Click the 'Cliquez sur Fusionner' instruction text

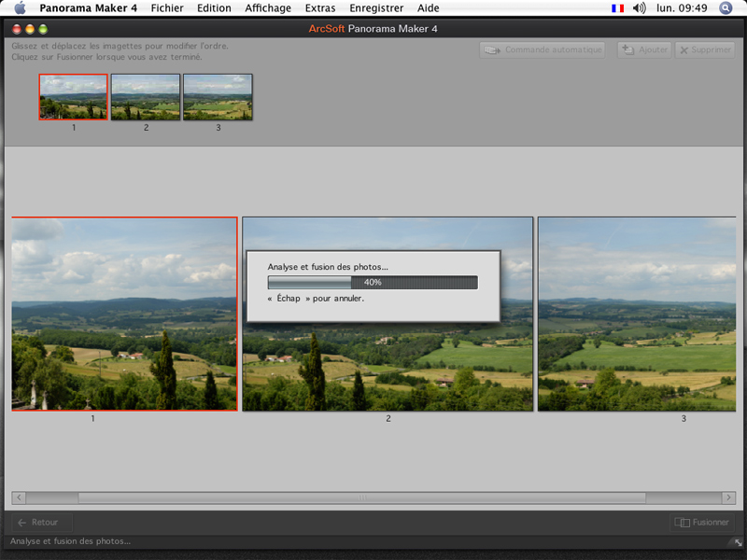106,57
